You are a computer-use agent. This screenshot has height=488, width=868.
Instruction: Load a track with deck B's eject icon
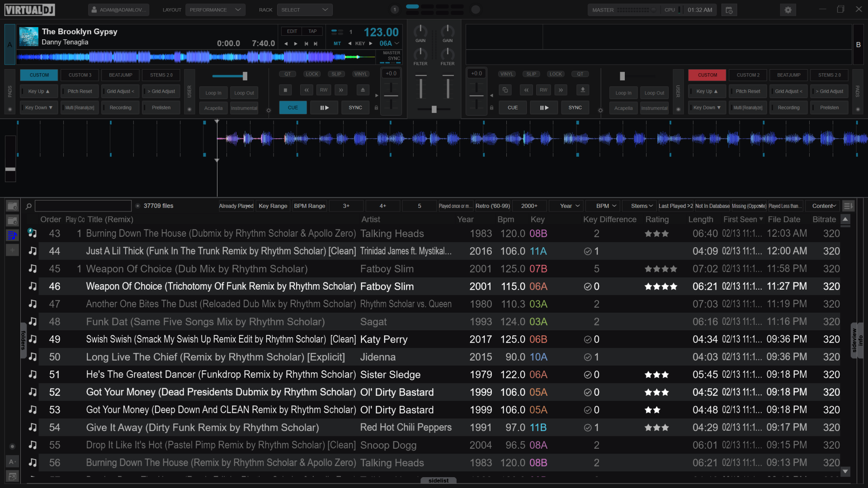click(583, 90)
